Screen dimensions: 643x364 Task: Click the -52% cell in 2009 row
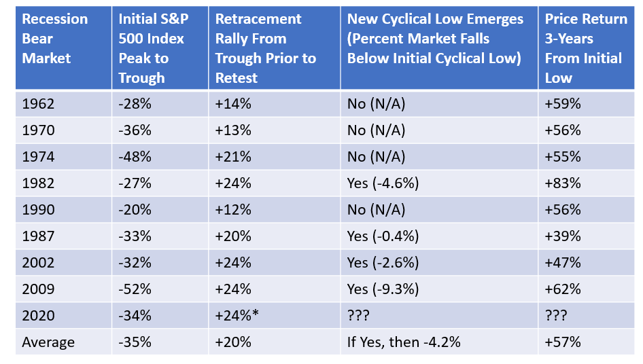136,289
